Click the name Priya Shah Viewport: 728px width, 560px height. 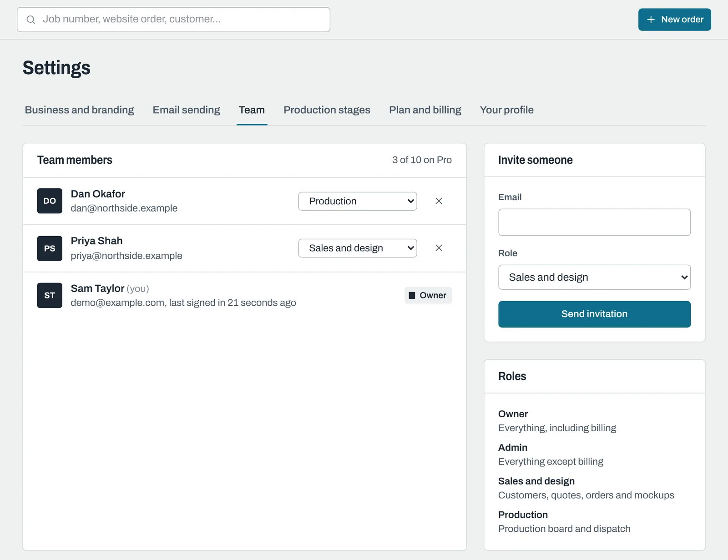point(96,241)
